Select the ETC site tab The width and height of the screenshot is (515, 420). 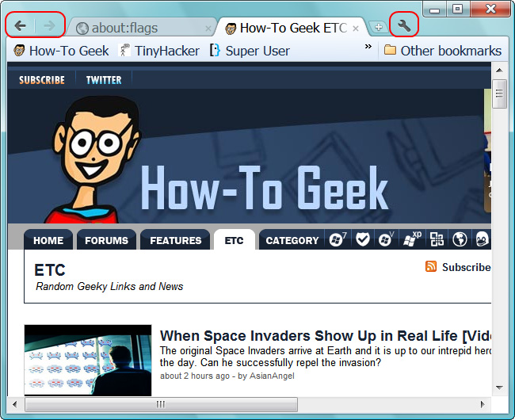235,240
